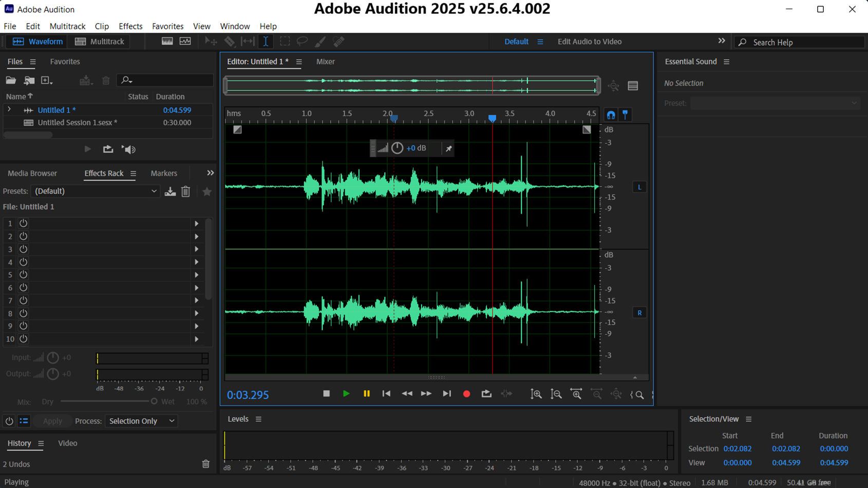The width and height of the screenshot is (868, 488).
Task: Switch to the Markers tab
Action: [163, 173]
